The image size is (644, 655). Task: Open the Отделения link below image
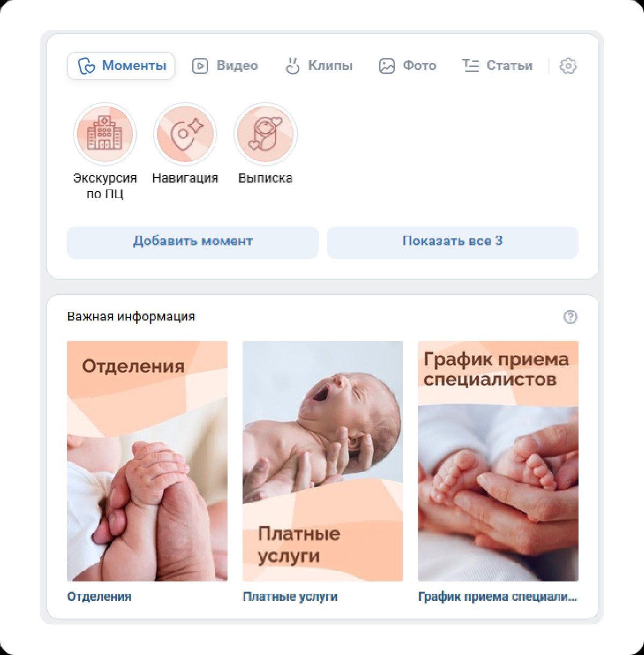99,596
